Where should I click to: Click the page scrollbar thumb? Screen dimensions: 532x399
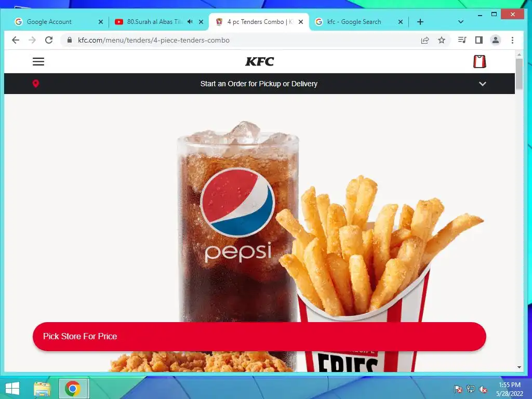click(x=519, y=74)
